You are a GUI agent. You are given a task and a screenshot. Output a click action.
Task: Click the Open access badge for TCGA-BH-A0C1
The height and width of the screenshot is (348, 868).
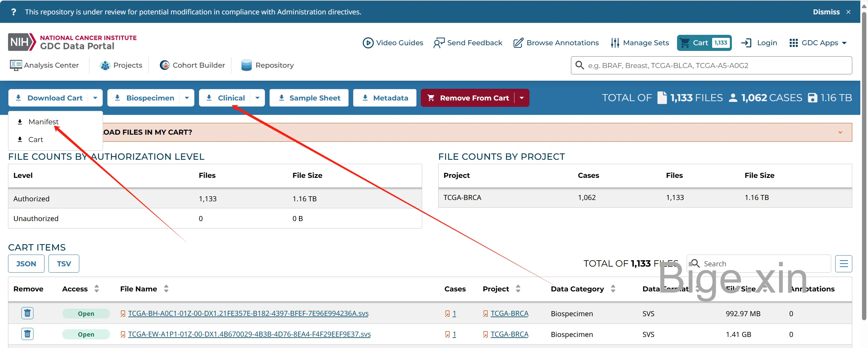(86, 314)
